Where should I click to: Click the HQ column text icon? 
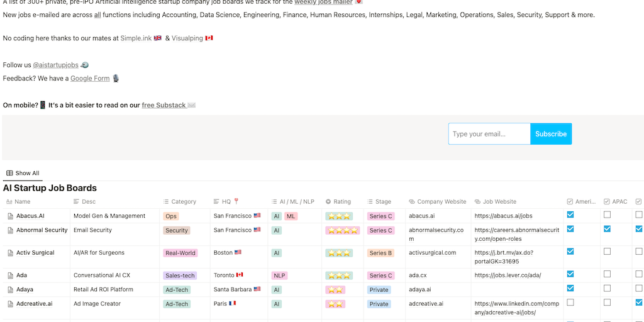[216, 202]
